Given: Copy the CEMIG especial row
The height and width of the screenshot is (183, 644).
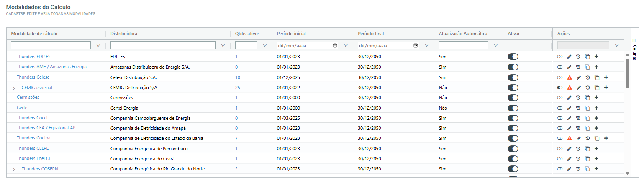Looking at the screenshot, I should tap(597, 88).
